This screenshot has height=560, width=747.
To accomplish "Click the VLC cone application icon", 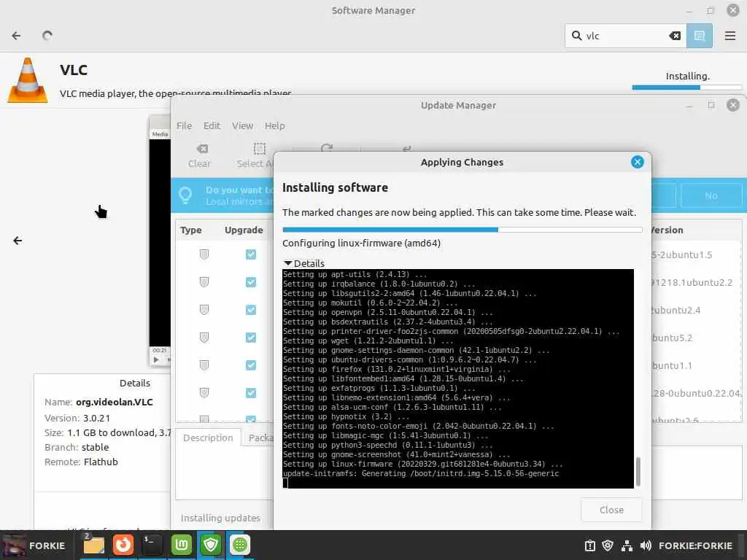I will 28,80.
